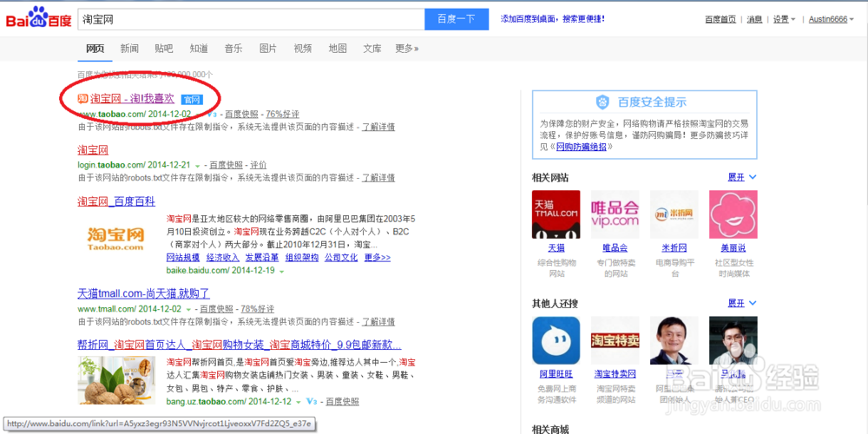Click the Baidu logo
The height and width of the screenshot is (434, 868).
click(x=39, y=19)
